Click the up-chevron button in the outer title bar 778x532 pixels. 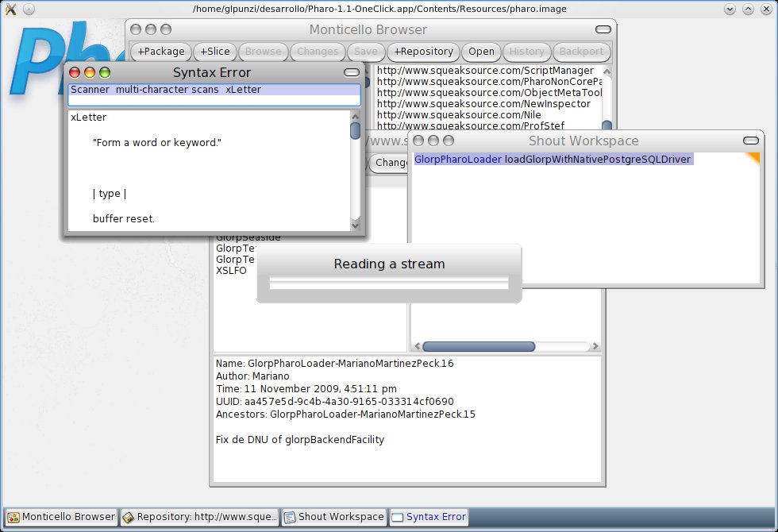tap(748, 9)
